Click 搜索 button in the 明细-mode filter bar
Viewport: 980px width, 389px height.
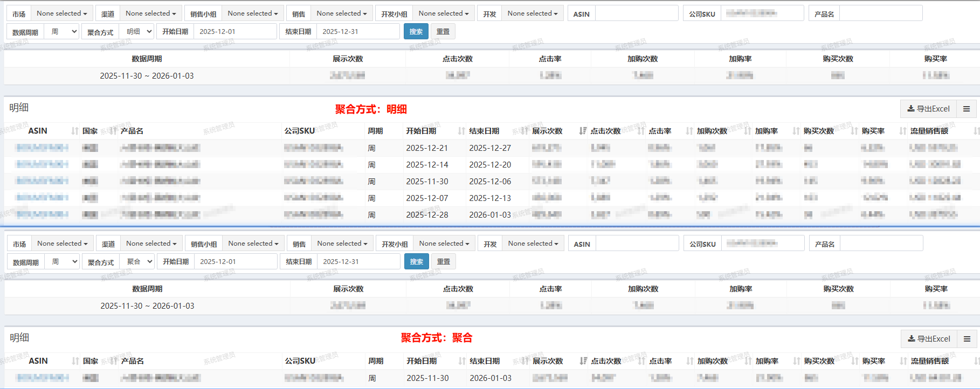416,32
